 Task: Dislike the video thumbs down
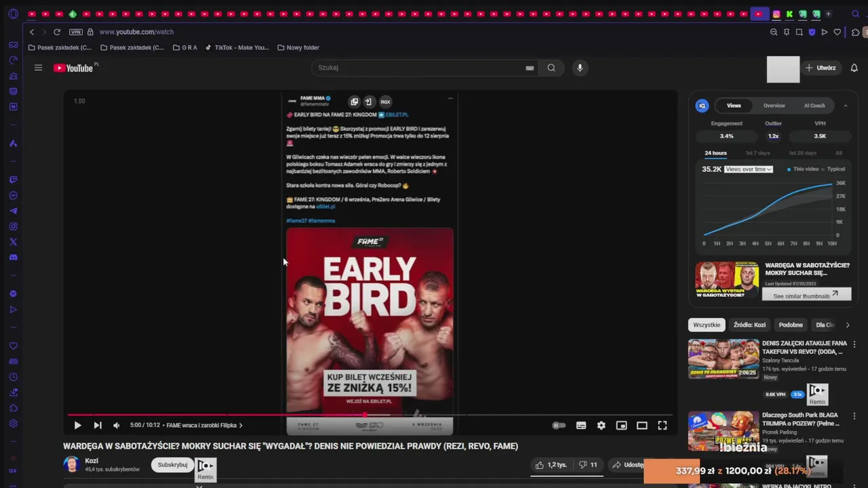587,465
